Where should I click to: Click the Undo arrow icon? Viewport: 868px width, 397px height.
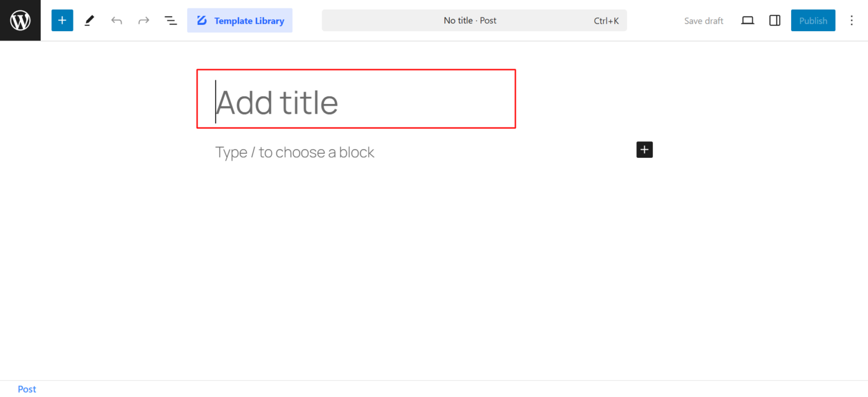pyautogui.click(x=116, y=20)
